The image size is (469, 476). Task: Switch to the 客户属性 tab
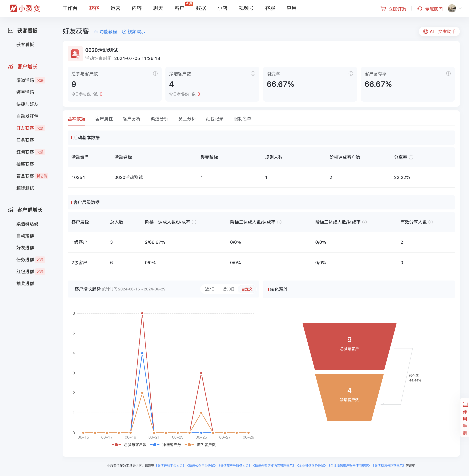pyautogui.click(x=104, y=119)
